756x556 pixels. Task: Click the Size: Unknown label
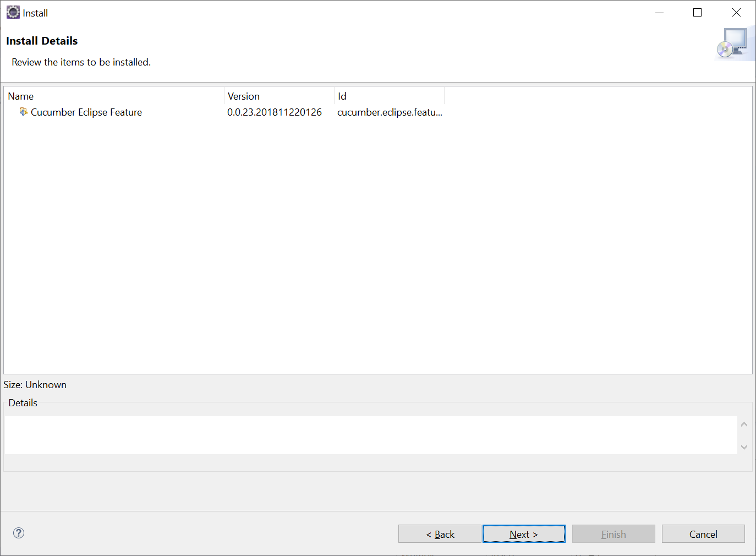point(35,385)
